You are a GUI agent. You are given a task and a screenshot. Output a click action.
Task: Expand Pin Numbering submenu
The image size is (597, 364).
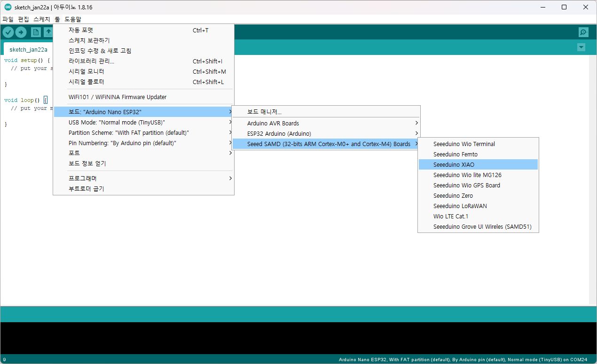coord(143,143)
